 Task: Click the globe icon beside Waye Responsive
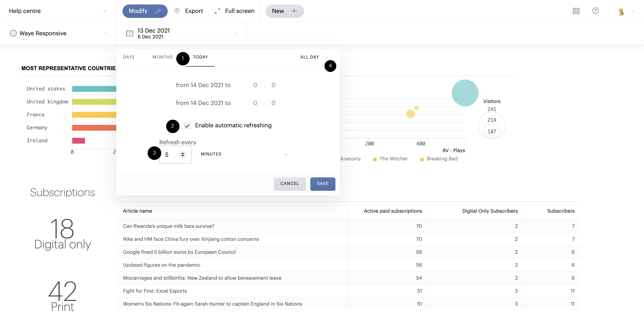(x=13, y=33)
